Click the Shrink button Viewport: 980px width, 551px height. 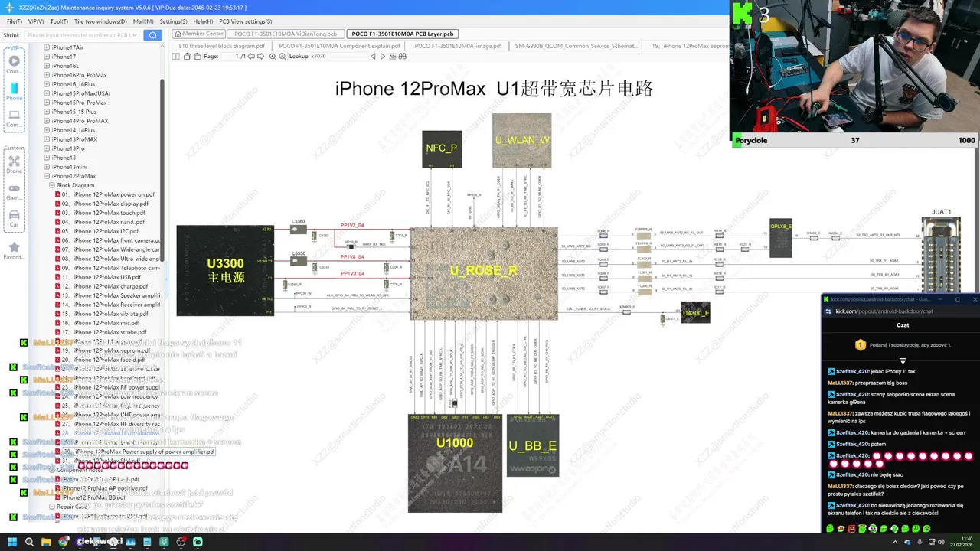tap(11, 35)
